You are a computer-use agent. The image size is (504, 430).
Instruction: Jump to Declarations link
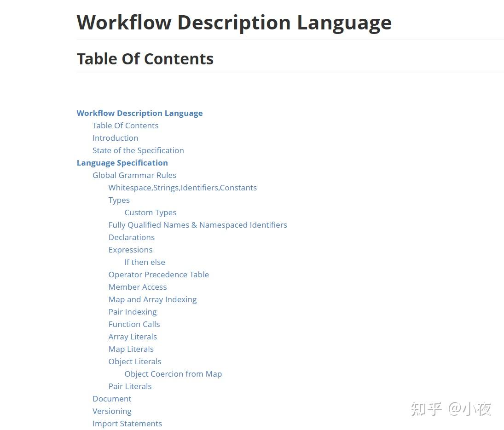point(132,237)
